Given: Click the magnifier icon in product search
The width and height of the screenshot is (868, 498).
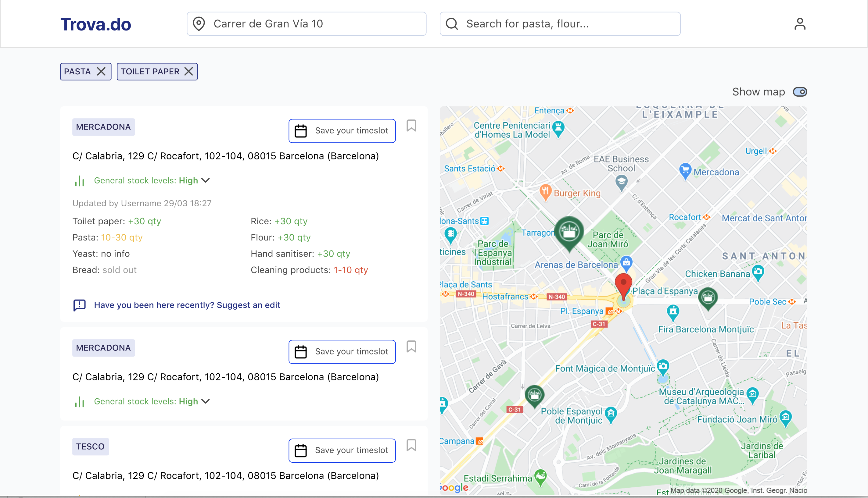Looking at the screenshot, I should (452, 24).
